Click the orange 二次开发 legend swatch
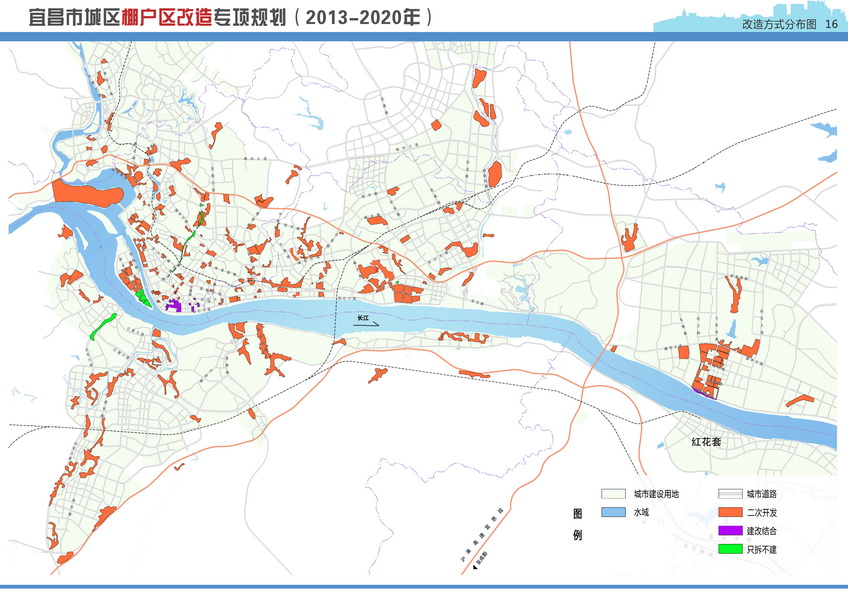Screen dimensions: 848x600 (x=728, y=512)
